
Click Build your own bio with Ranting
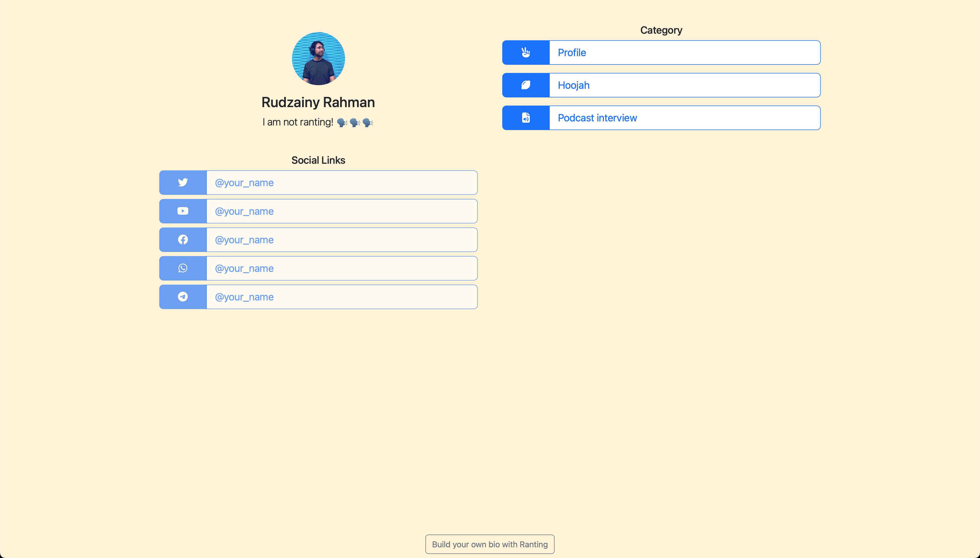(x=489, y=544)
